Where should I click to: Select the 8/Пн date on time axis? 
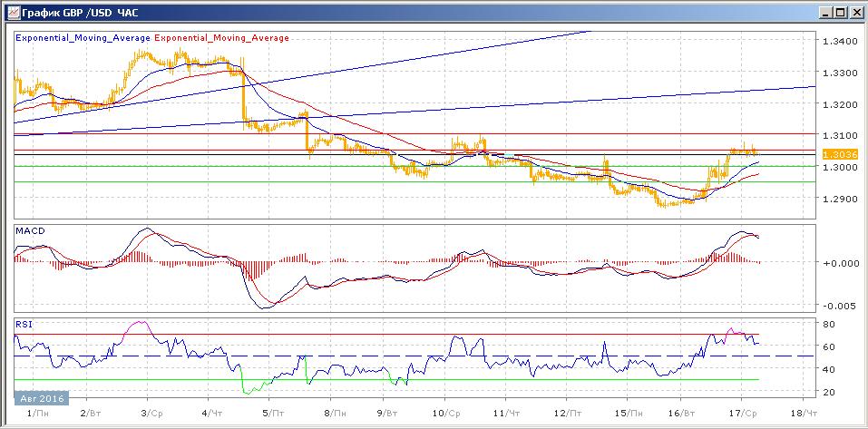point(334,414)
